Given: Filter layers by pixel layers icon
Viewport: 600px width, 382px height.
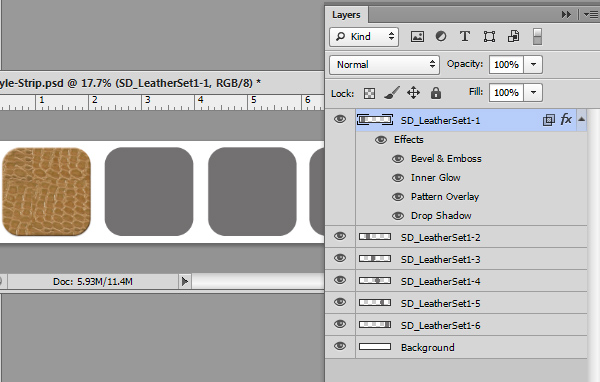Looking at the screenshot, I should tap(417, 37).
